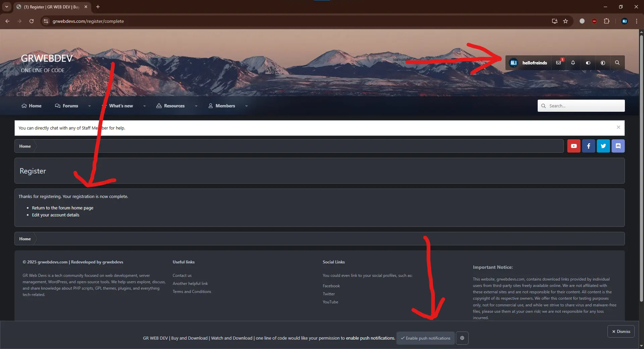Open the alerts bell icon
This screenshot has width=644, height=349.
(573, 63)
